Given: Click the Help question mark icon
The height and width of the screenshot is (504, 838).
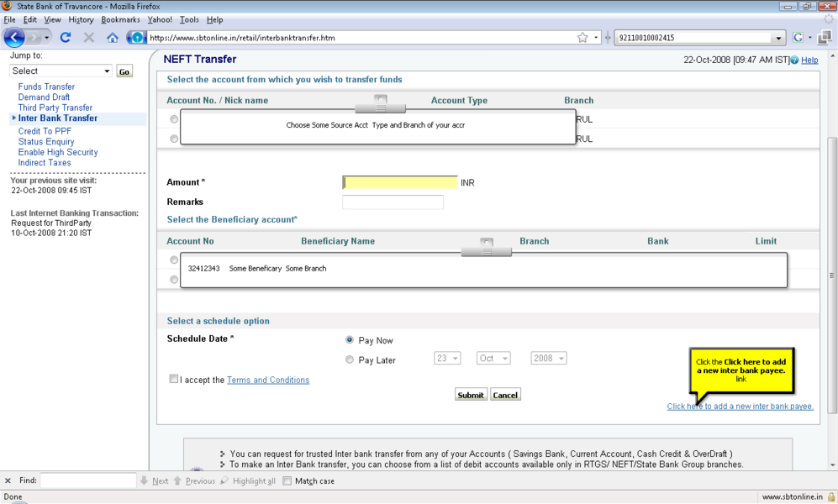Looking at the screenshot, I should click(x=795, y=60).
